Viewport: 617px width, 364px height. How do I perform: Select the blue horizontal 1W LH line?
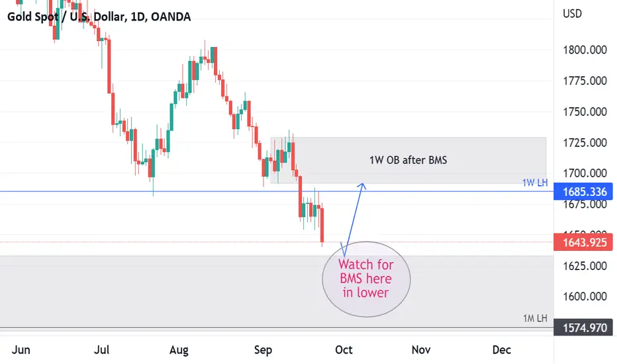click(x=275, y=192)
